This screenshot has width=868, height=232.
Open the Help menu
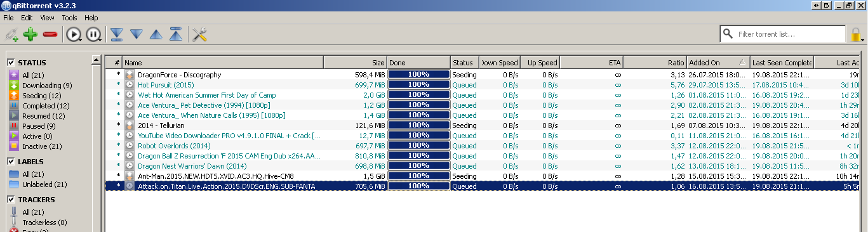tap(91, 18)
